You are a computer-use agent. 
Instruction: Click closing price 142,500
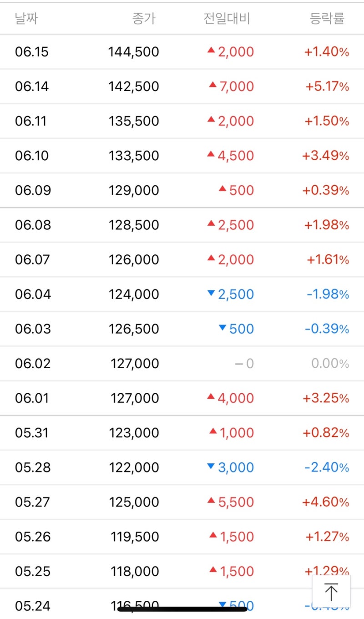(x=134, y=86)
